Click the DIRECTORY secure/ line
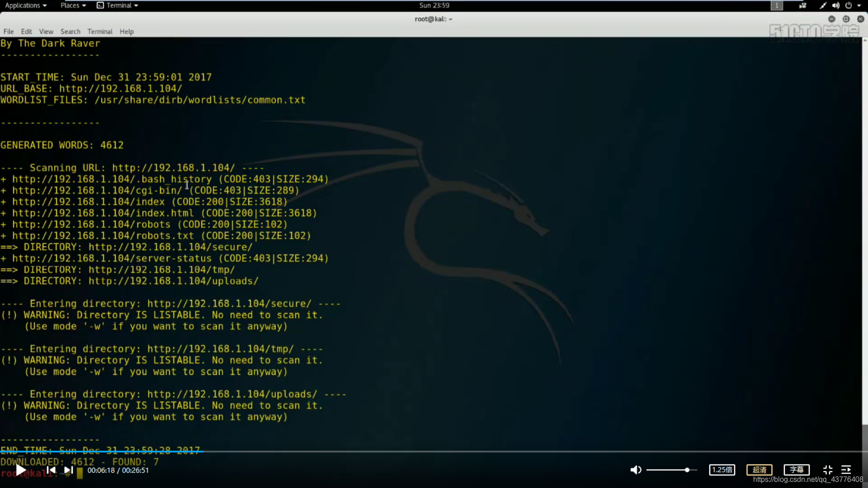 pyautogui.click(x=127, y=247)
